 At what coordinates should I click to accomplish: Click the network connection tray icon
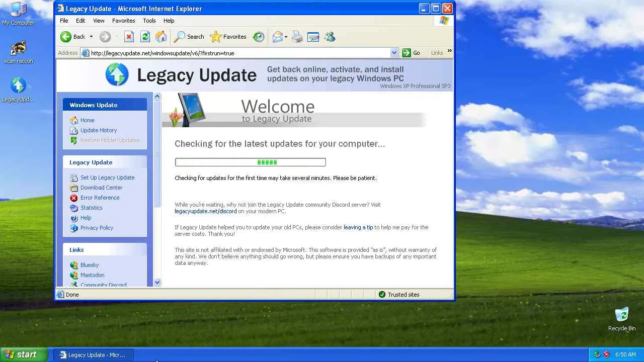point(597,354)
